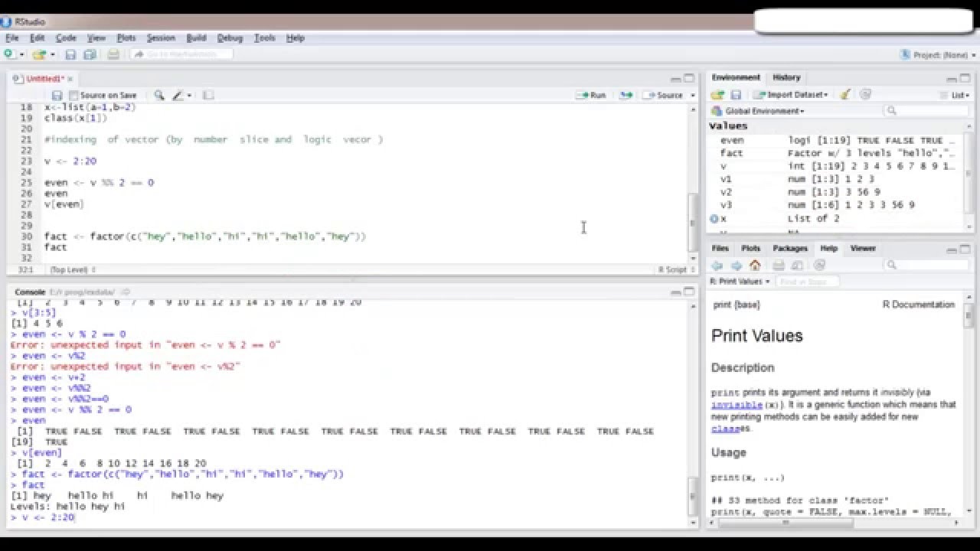Switch to the History tab
The image size is (980, 551).
coord(786,77)
